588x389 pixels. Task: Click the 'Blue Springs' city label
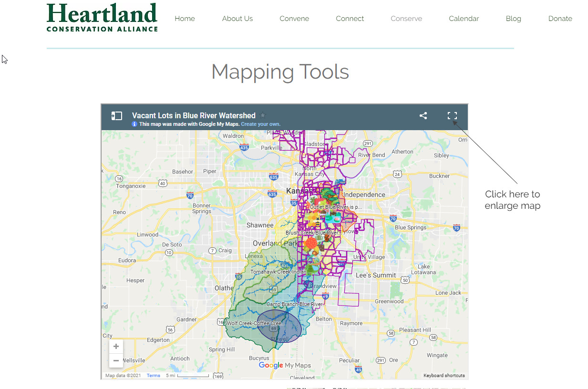click(x=411, y=227)
